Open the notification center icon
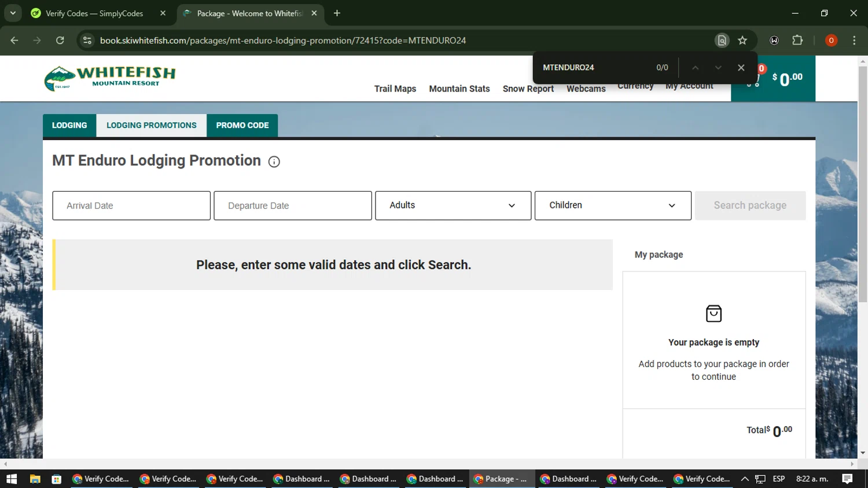 click(847, 479)
